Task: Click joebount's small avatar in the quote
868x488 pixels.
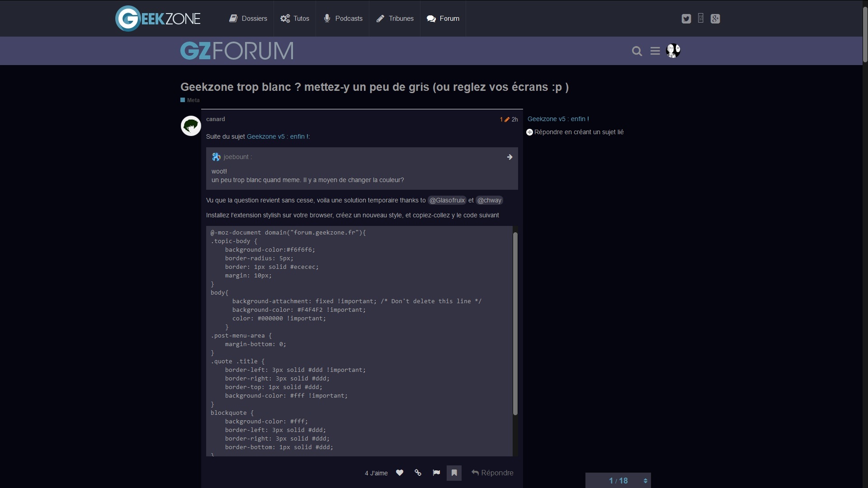Action: pyautogui.click(x=216, y=157)
